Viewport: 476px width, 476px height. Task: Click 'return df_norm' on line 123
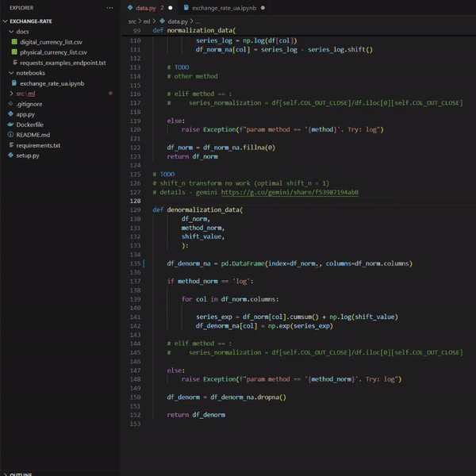(193, 156)
